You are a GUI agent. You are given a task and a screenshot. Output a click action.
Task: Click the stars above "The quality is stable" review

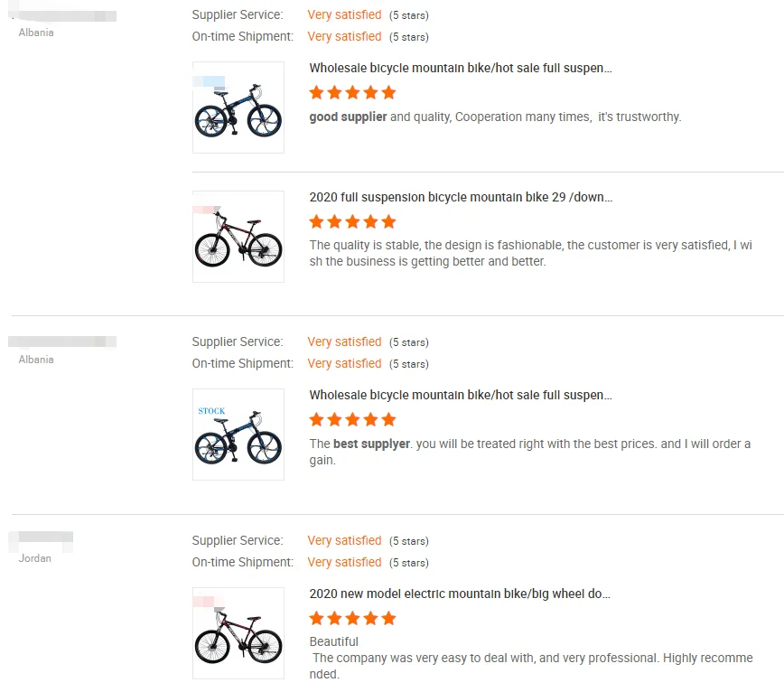point(352,221)
